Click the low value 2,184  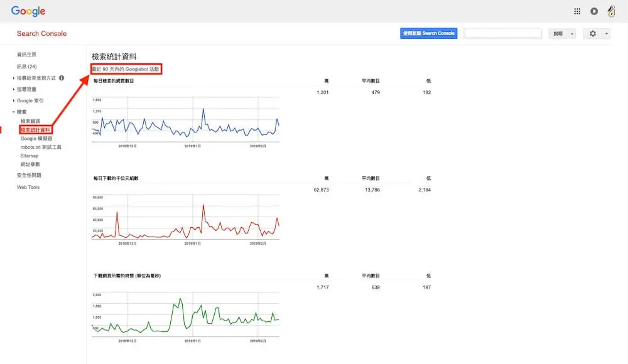click(x=425, y=190)
